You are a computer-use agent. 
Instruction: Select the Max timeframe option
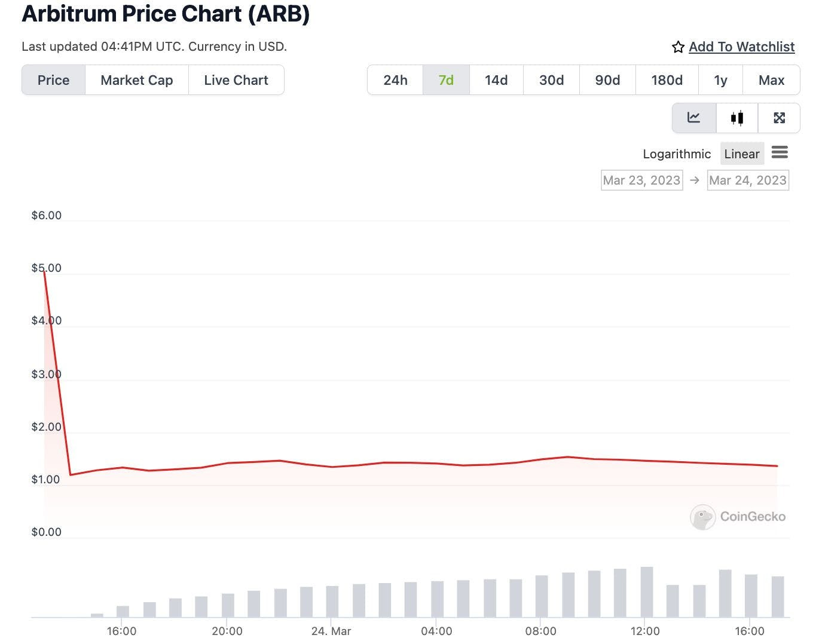771,79
